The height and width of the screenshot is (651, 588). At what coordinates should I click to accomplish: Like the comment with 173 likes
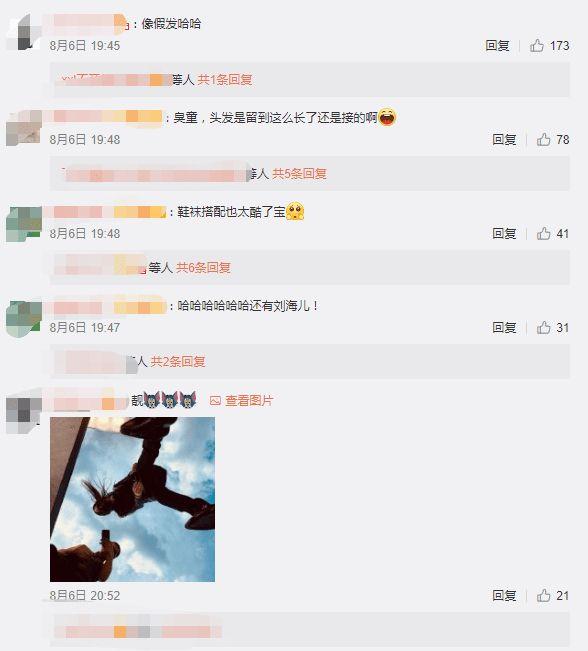tap(537, 45)
